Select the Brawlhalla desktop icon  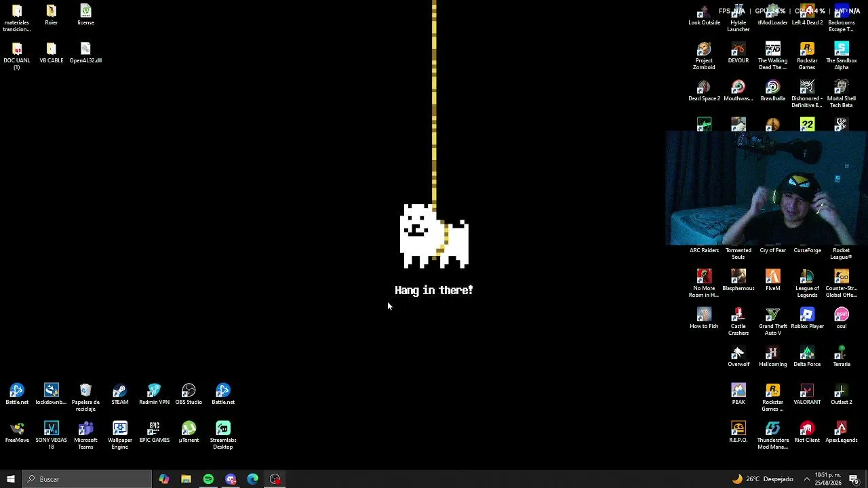click(772, 90)
